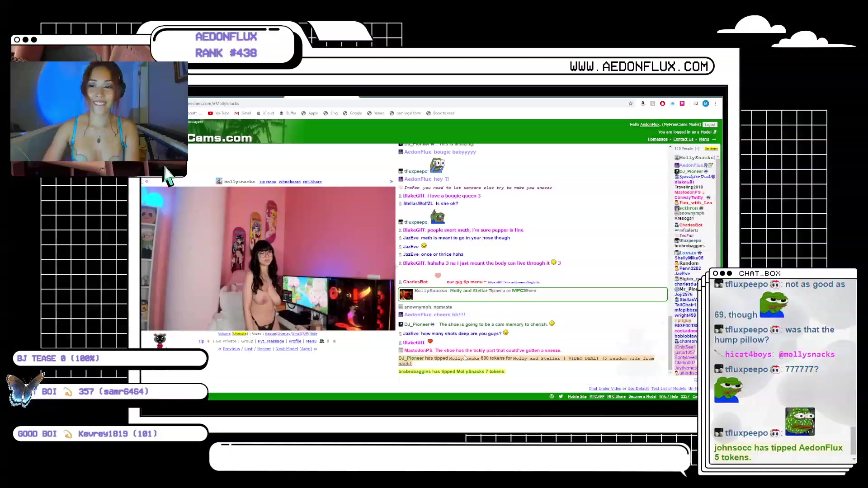This screenshot has width=868, height=488.
Task: Open the Whiteboard tab
Action: point(289,182)
